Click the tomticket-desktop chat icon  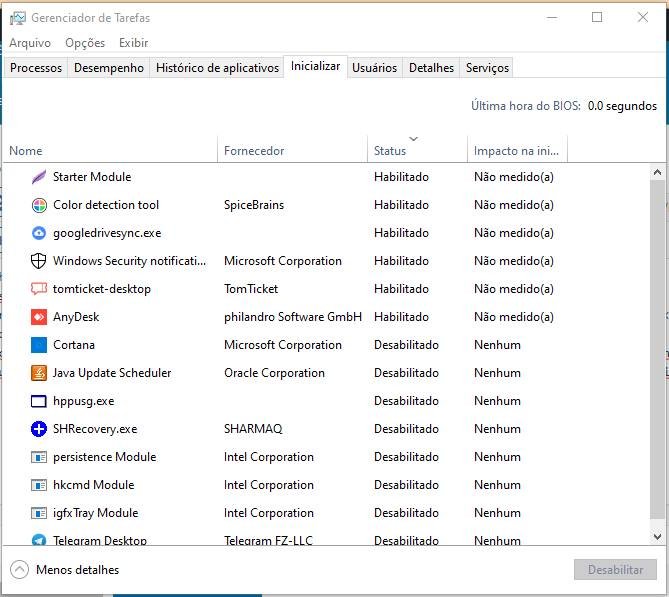(x=39, y=289)
